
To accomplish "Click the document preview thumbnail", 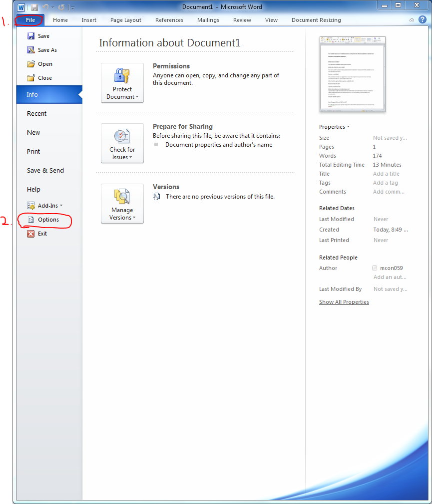I will tap(353, 74).
